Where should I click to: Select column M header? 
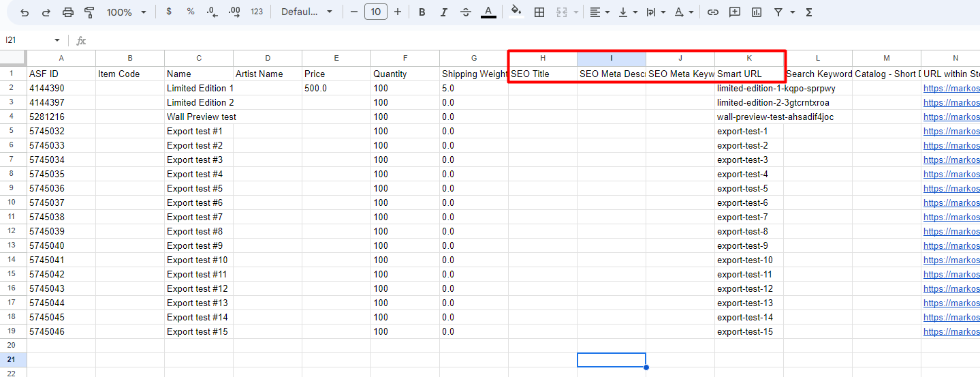[x=887, y=58]
